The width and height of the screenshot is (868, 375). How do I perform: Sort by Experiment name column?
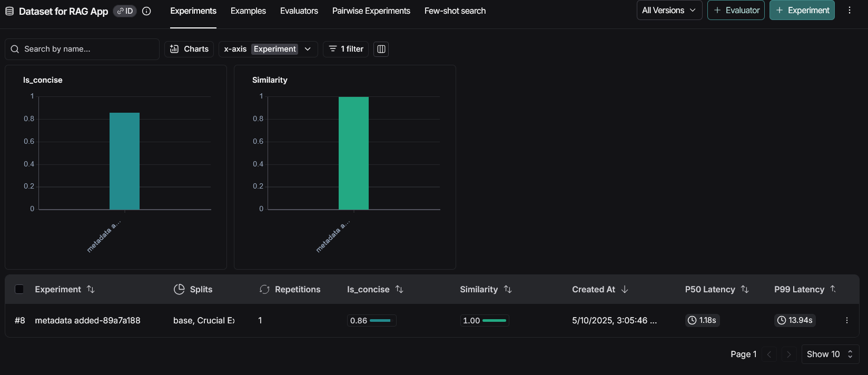point(91,289)
